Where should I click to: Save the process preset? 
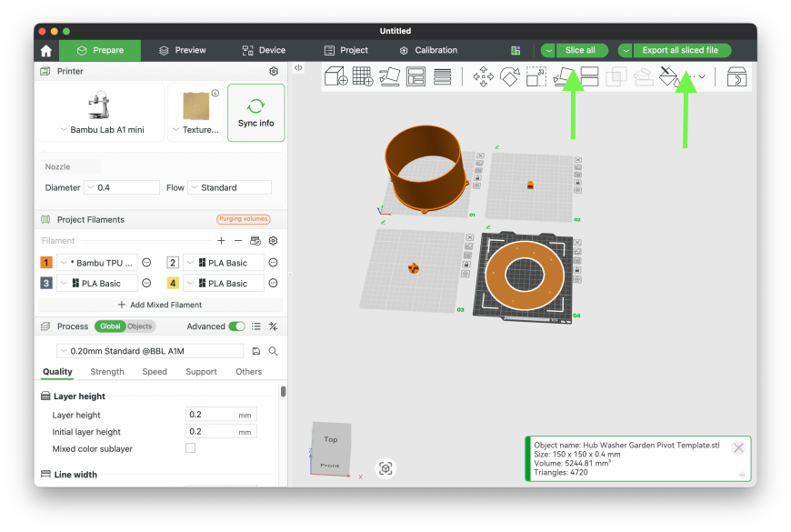(256, 351)
